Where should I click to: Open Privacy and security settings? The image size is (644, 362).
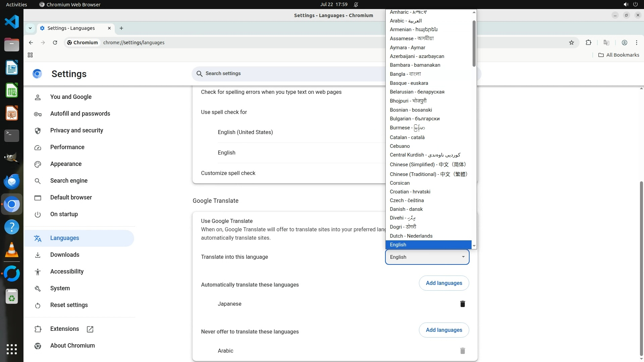(x=76, y=130)
